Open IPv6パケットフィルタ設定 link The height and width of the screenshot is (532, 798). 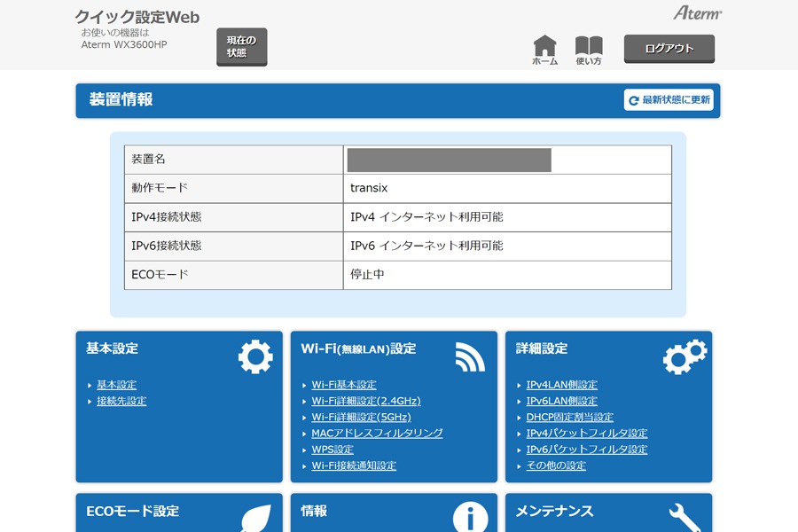587,450
